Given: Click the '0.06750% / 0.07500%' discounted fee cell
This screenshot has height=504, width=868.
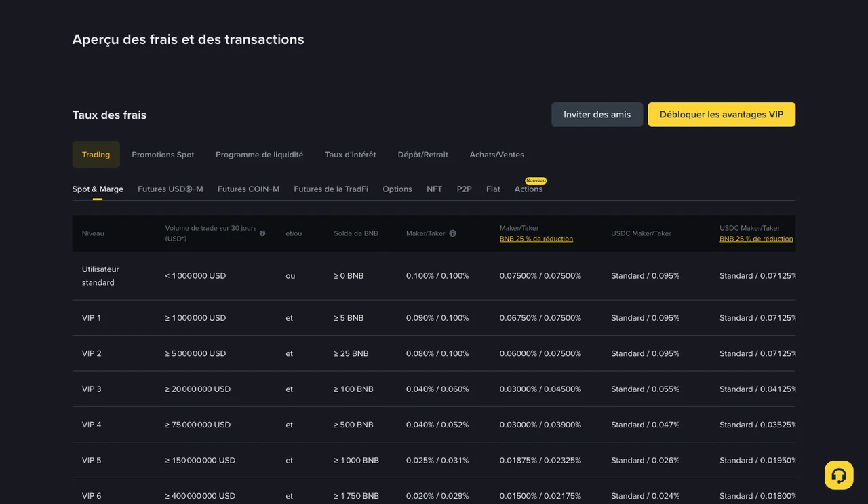Looking at the screenshot, I should point(540,318).
